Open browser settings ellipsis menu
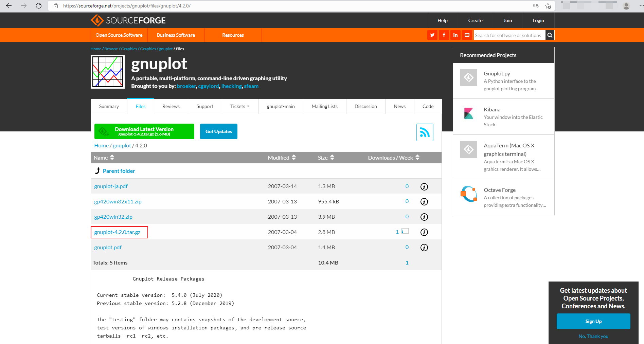This screenshot has width=644, height=344. pos(641,6)
